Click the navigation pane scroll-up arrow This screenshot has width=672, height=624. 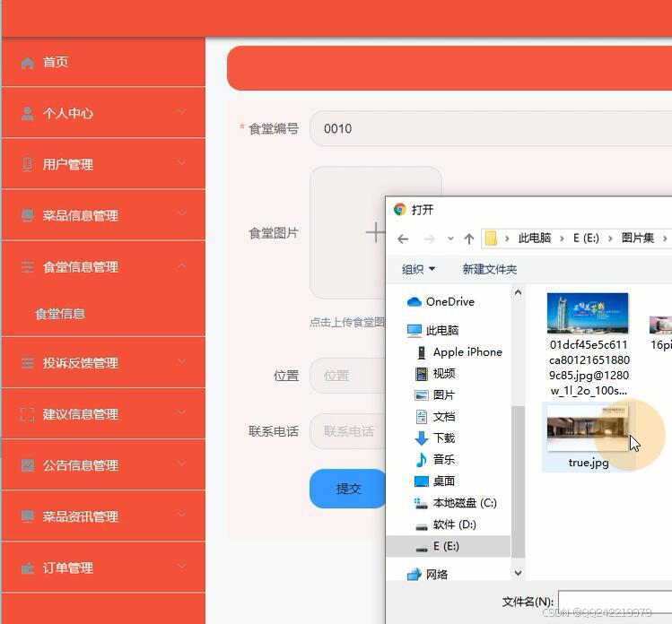click(x=519, y=292)
